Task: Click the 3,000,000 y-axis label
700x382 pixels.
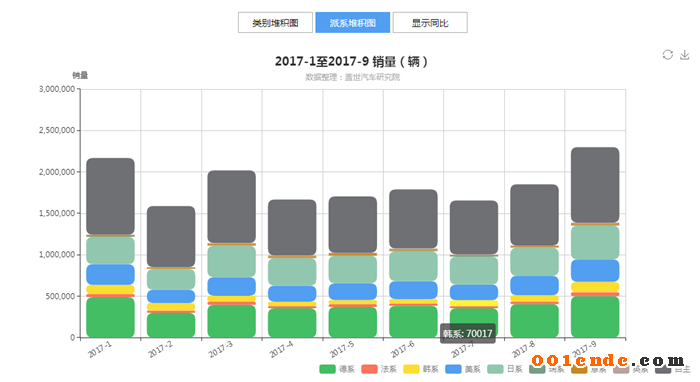Action: pos(57,89)
